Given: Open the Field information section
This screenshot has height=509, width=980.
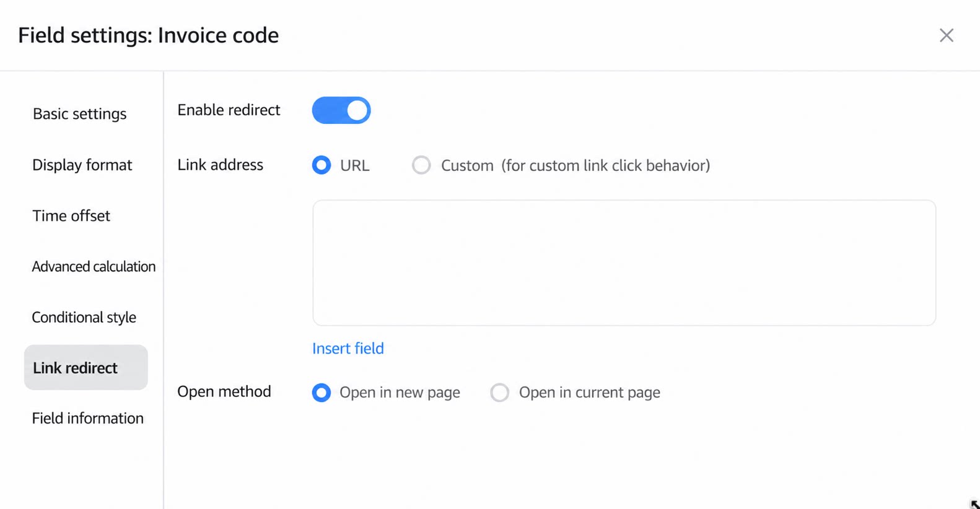Looking at the screenshot, I should coord(87,419).
